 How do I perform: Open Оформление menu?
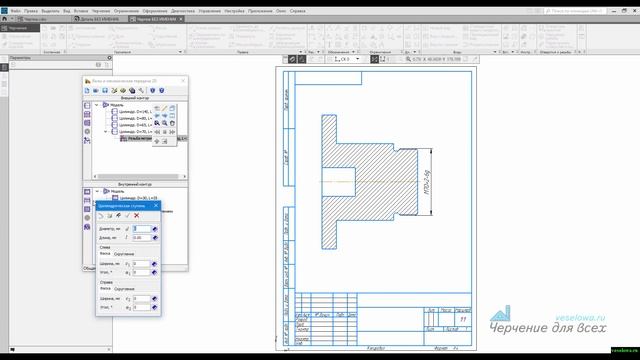click(155, 11)
